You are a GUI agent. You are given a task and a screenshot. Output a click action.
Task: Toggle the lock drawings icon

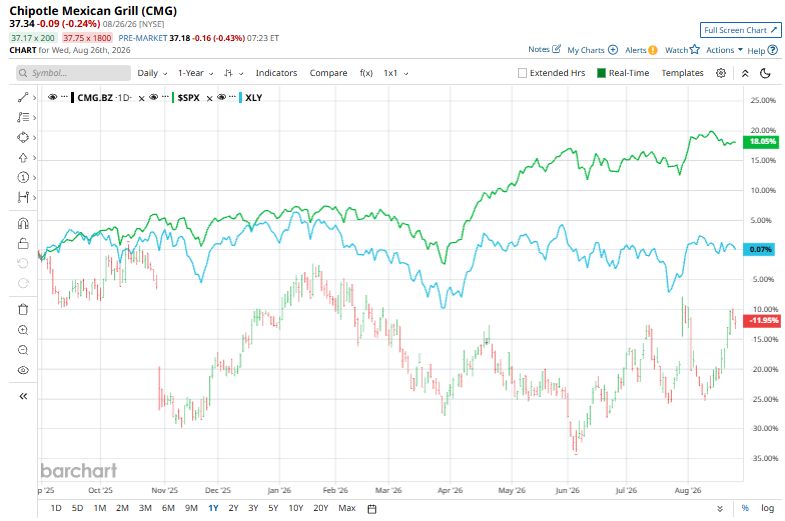tap(23, 243)
